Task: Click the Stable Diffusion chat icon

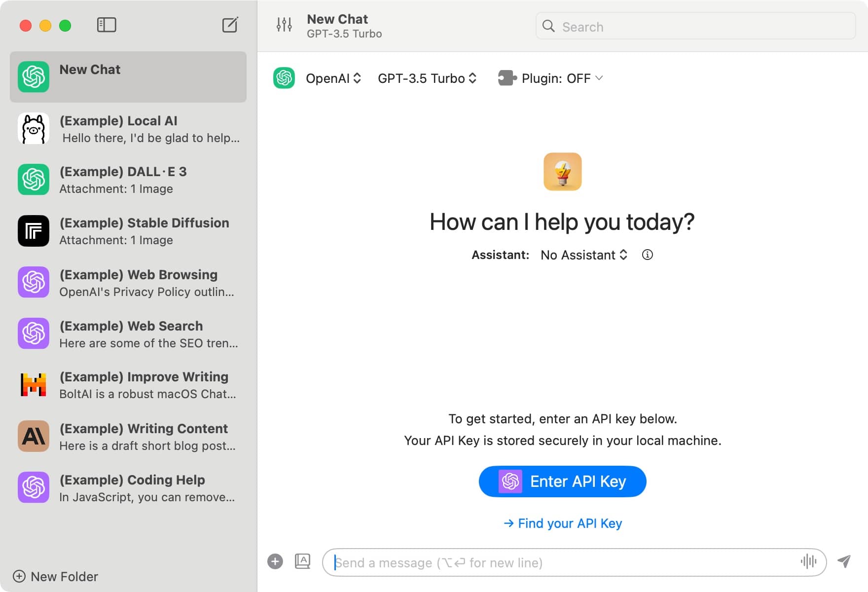Action: click(x=34, y=231)
